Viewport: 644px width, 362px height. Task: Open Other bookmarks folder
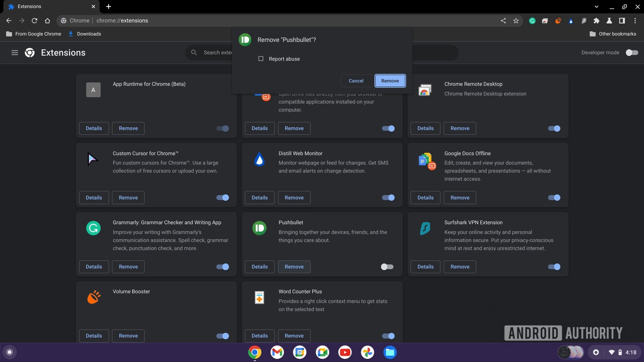[x=613, y=34]
